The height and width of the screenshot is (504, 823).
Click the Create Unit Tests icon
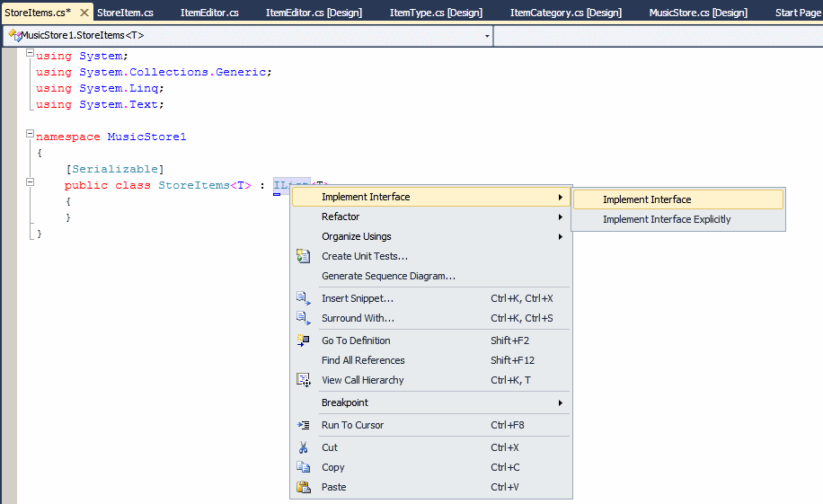click(304, 256)
